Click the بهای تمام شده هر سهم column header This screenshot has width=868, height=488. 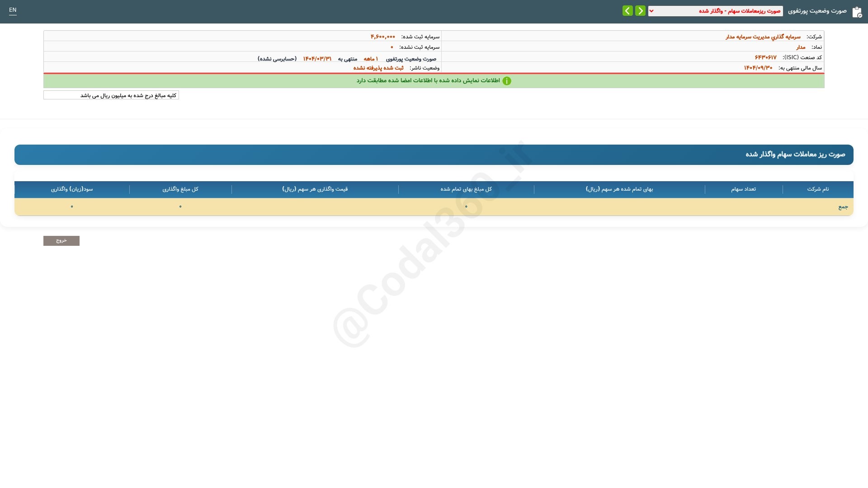pyautogui.click(x=619, y=189)
